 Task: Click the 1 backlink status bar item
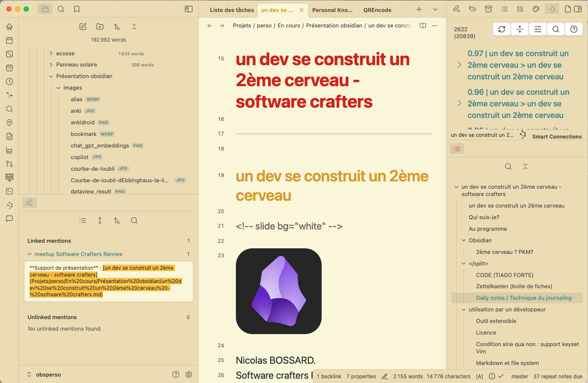(x=329, y=377)
